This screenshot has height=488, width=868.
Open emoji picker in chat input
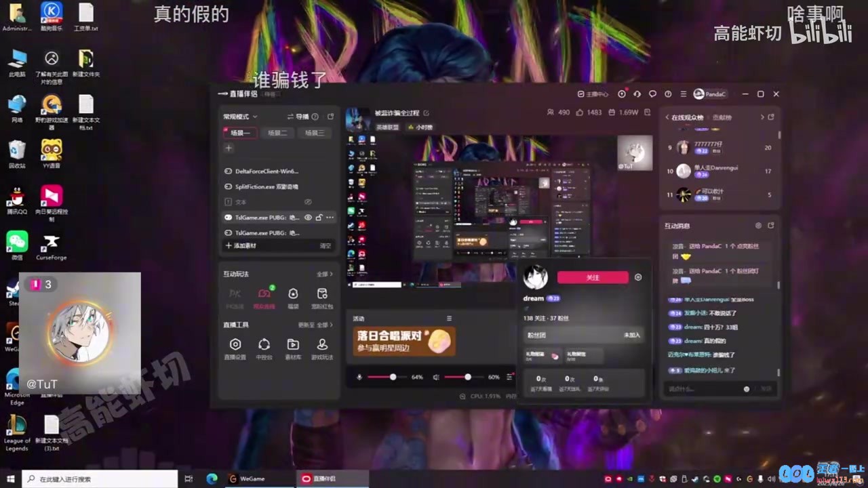pos(747,389)
